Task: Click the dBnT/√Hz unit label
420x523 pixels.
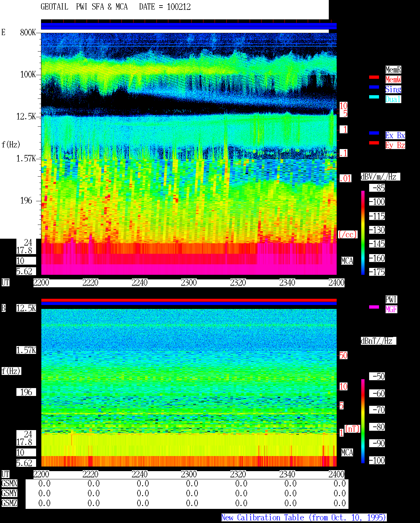Action: [x=378, y=341]
